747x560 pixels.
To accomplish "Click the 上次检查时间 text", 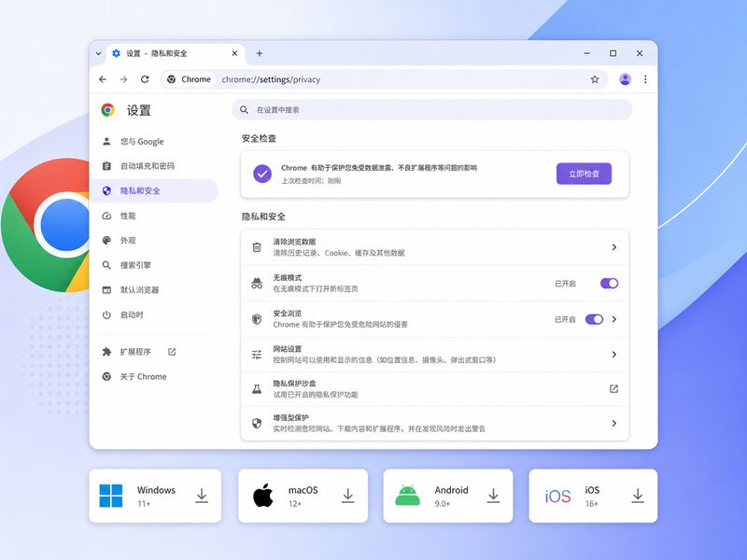I will pos(311,181).
